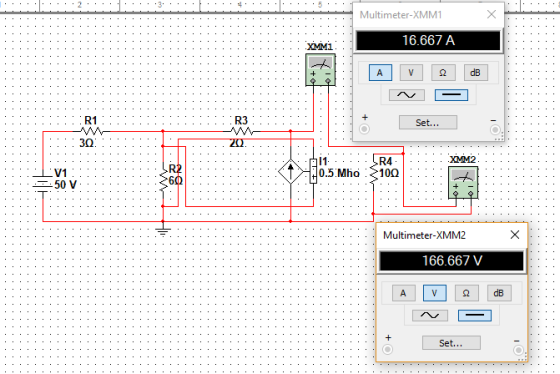
Task: Click the ground symbol below R2
Action: pos(163,231)
